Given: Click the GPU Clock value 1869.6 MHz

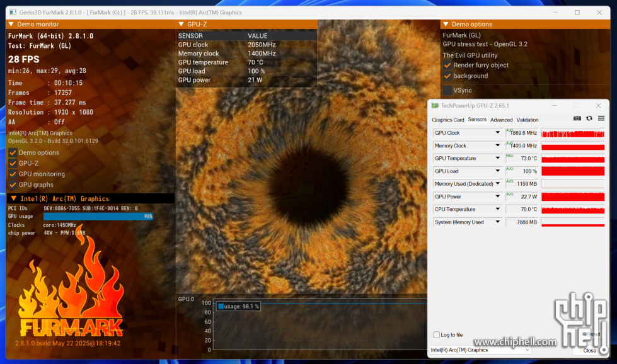Looking at the screenshot, I should pos(522,133).
